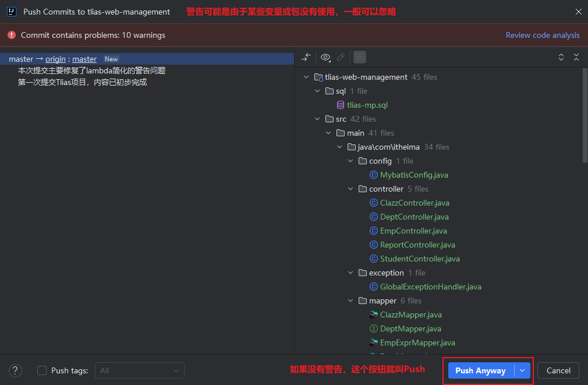Click the config folder icon
The width and height of the screenshot is (588, 385).
coord(363,161)
